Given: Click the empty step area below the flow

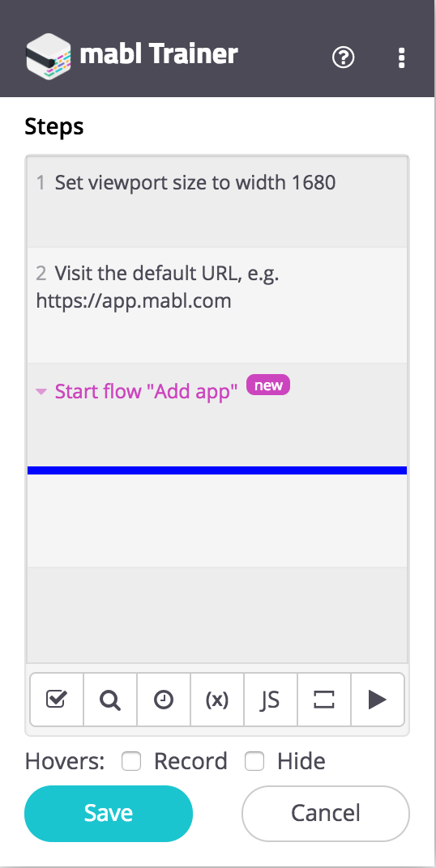Looking at the screenshot, I should coord(217,521).
